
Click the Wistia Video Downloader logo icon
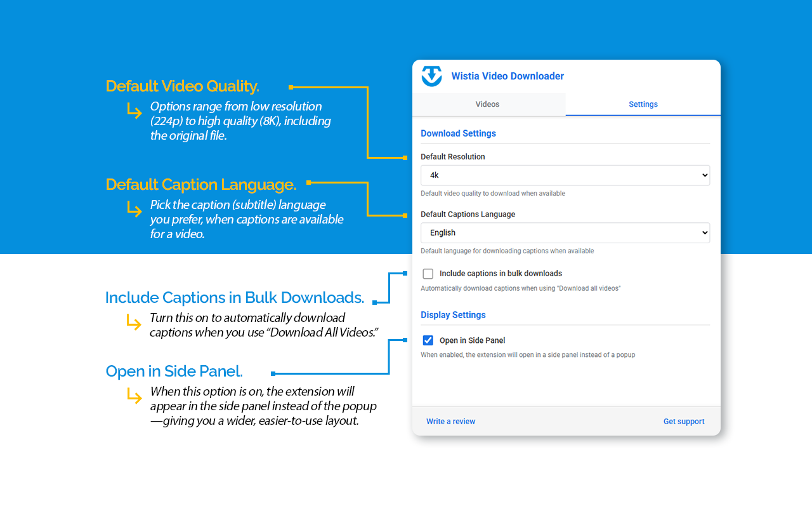[x=432, y=76]
